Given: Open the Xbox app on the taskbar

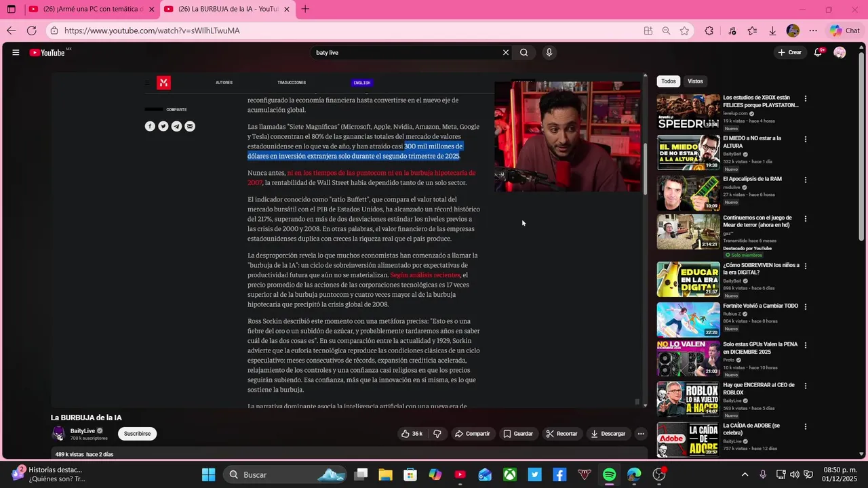Looking at the screenshot, I should (510, 474).
